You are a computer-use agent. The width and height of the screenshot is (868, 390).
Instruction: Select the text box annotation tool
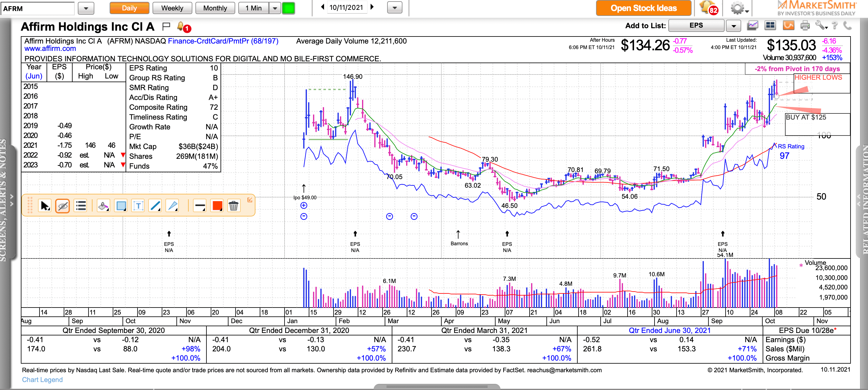pos(138,205)
